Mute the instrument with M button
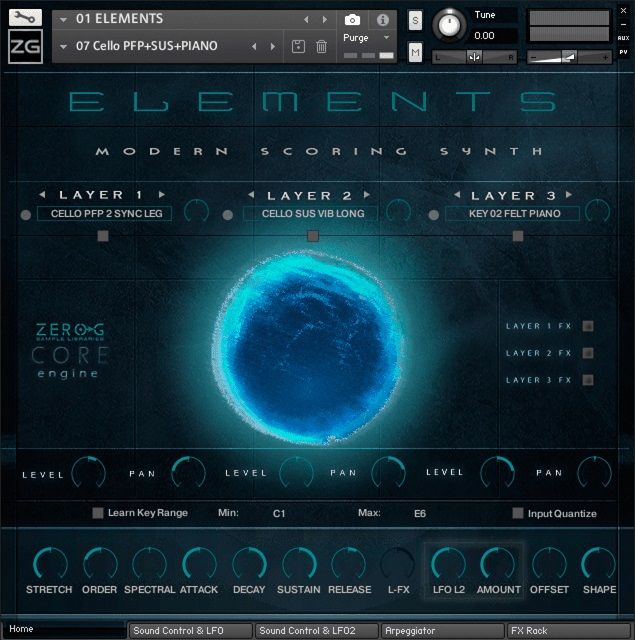The width and height of the screenshot is (635, 640). [x=415, y=52]
